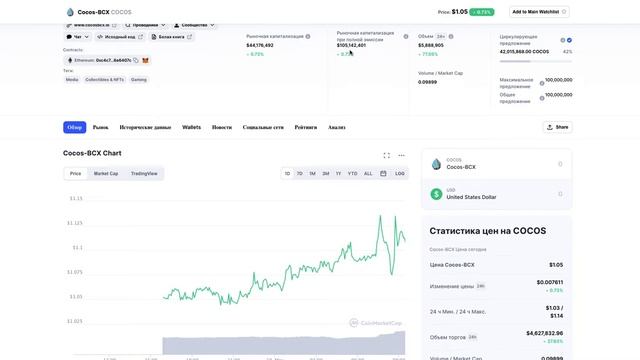Click Add to Main Watchlist button
Image resolution: width=640 pixels, height=360 pixels.
[539, 12]
